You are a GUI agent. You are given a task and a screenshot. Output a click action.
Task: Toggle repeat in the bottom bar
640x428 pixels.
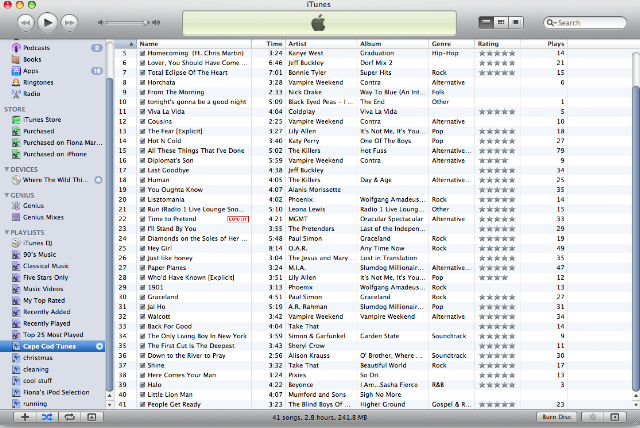point(69,417)
